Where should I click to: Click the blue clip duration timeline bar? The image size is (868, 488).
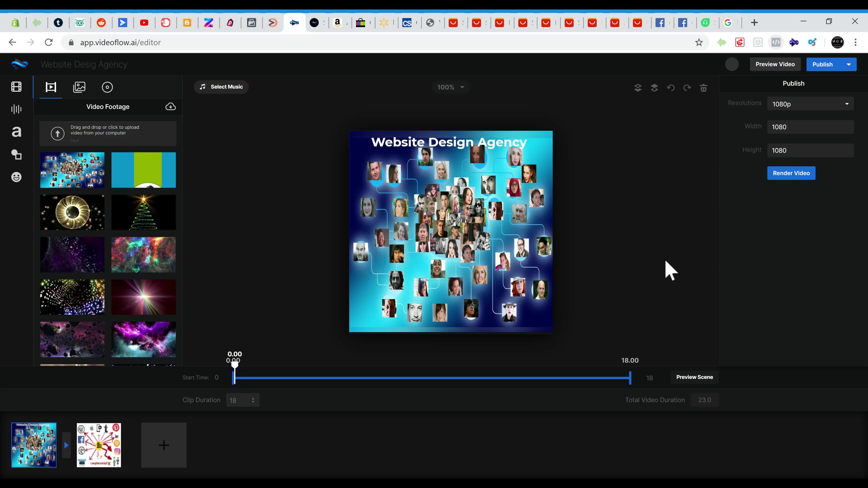pos(432,378)
